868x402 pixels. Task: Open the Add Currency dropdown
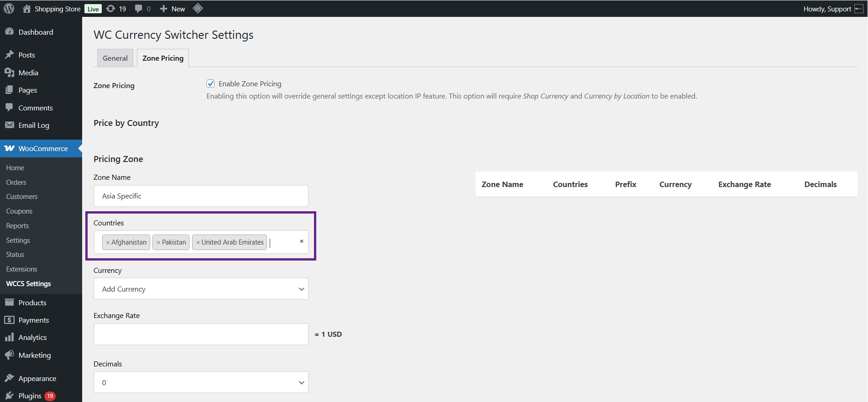(201, 289)
